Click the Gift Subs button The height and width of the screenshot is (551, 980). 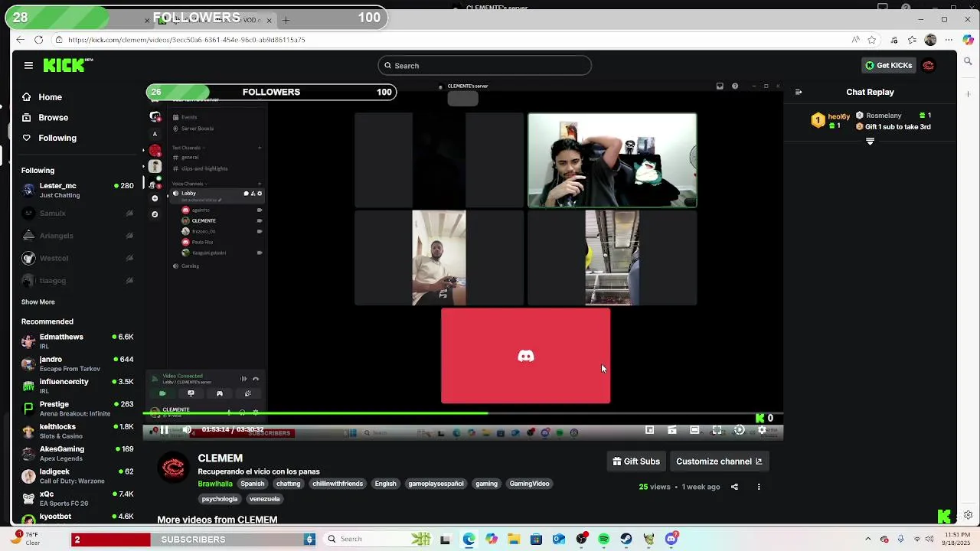pos(635,461)
